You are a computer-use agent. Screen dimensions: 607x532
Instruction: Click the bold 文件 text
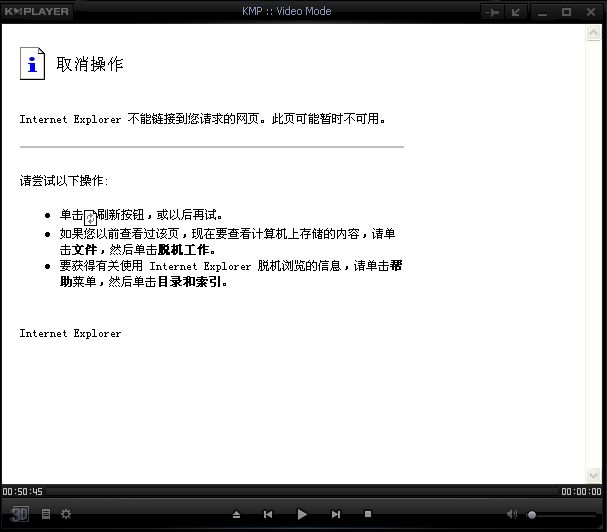(x=84, y=250)
